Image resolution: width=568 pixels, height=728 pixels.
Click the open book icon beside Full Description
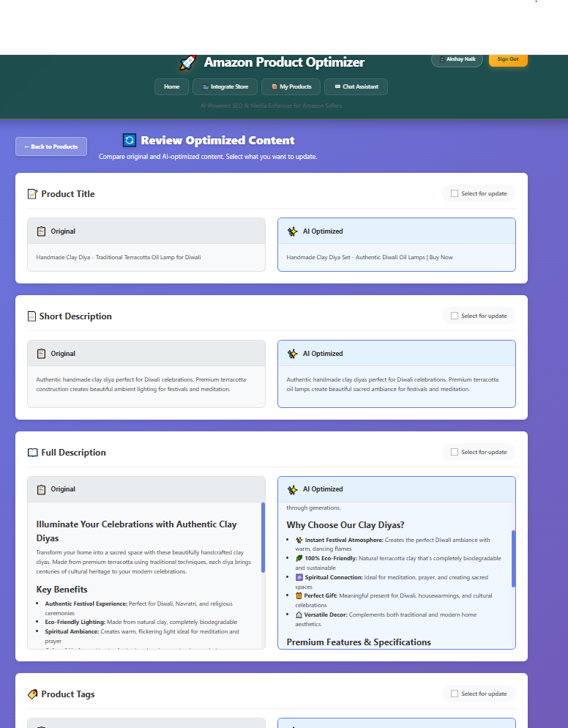tap(32, 453)
